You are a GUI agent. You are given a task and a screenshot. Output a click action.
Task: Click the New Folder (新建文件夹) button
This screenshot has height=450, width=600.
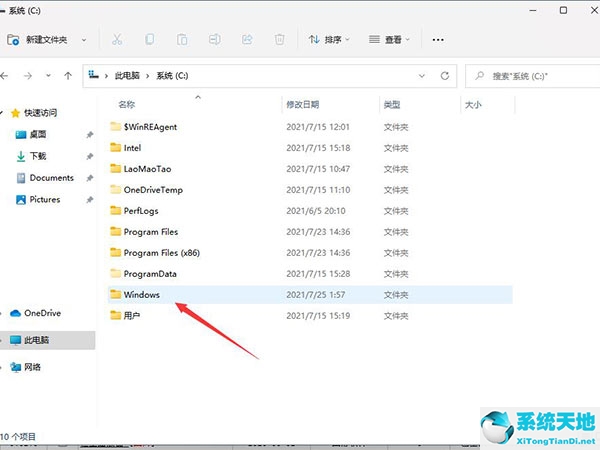pyautogui.click(x=37, y=39)
